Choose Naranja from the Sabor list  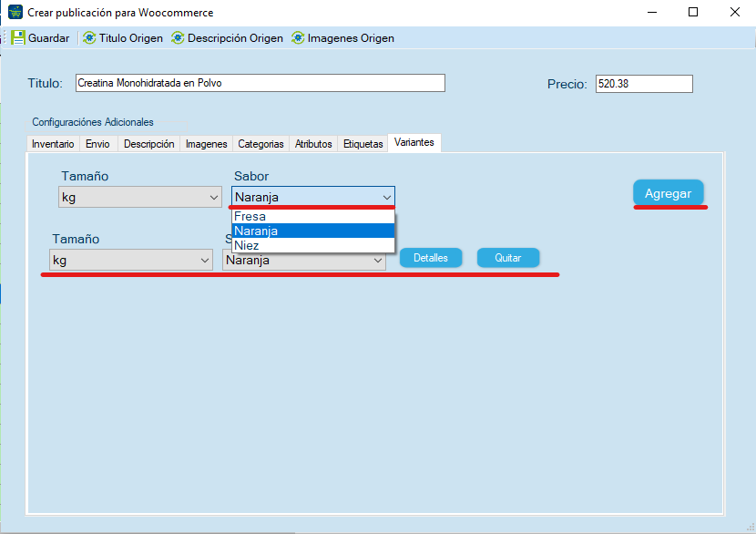[x=313, y=231]
